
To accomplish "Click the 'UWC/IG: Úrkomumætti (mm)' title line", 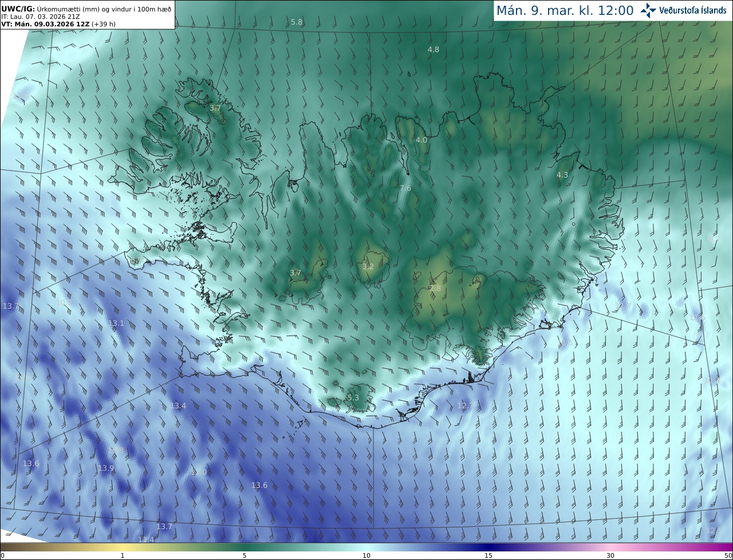I will [x=86, y=9].
